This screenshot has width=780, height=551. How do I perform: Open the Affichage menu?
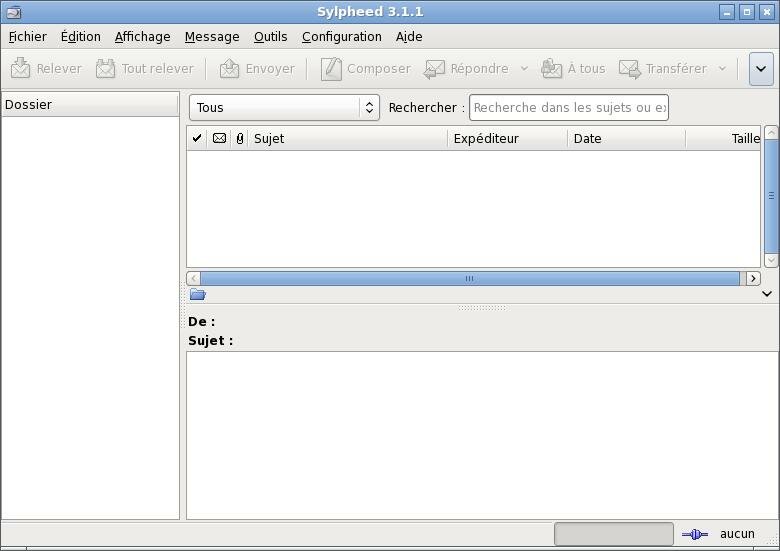point(142,37)
